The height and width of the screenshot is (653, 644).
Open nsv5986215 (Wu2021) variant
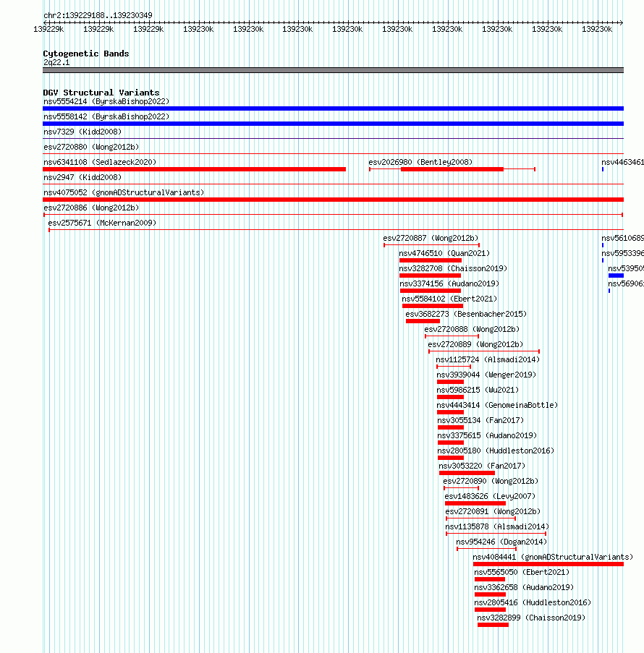coord(478,390)
